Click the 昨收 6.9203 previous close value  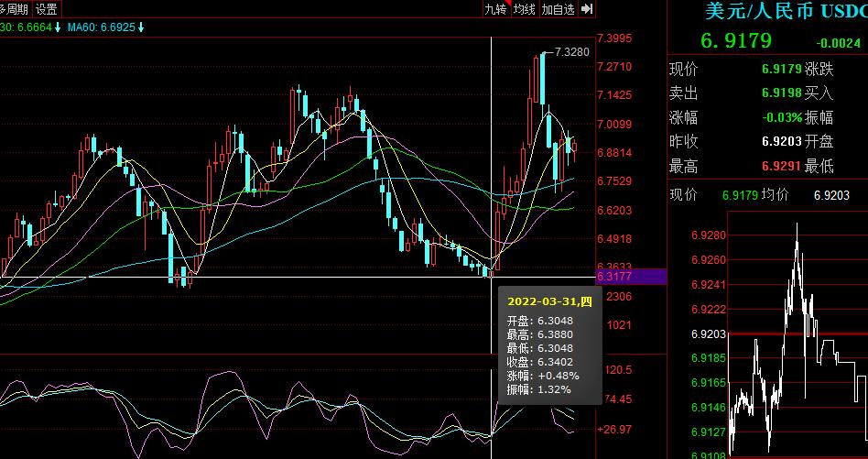coord(782,142)
